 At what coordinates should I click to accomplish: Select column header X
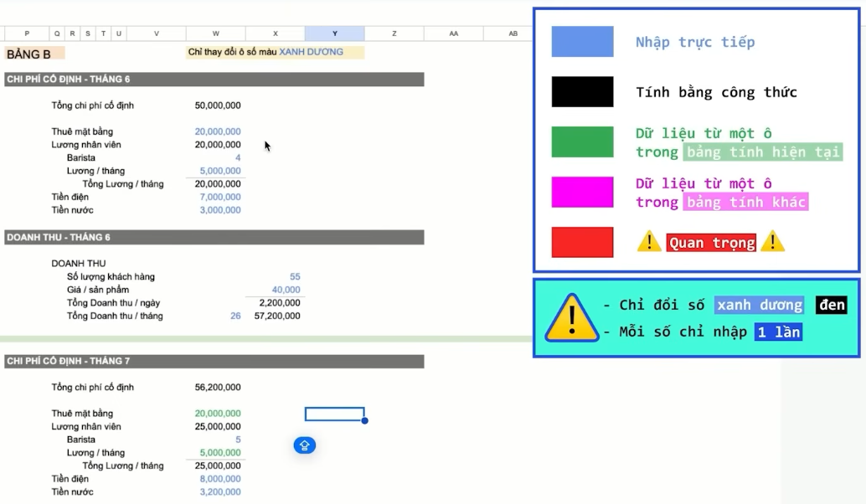pyautogui.click(x=275, y=33)
